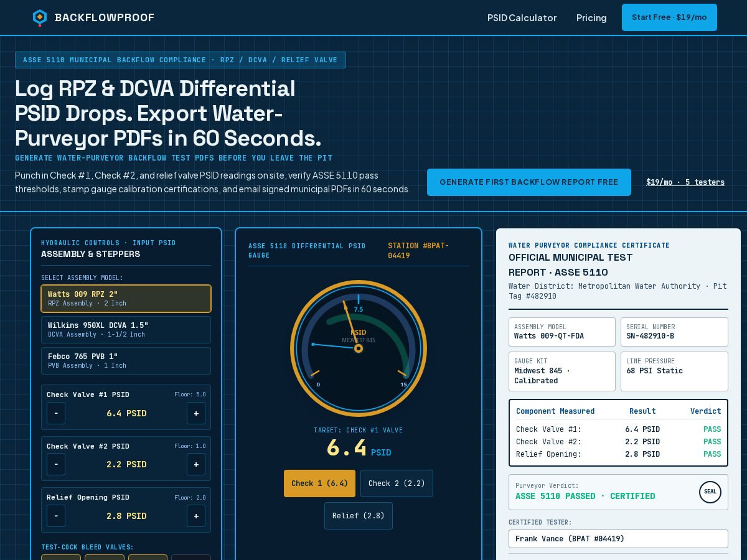Select Febco 765 PVB 1" assembly
The width and height of the screenshot is (747, 560).
(126, 361)
